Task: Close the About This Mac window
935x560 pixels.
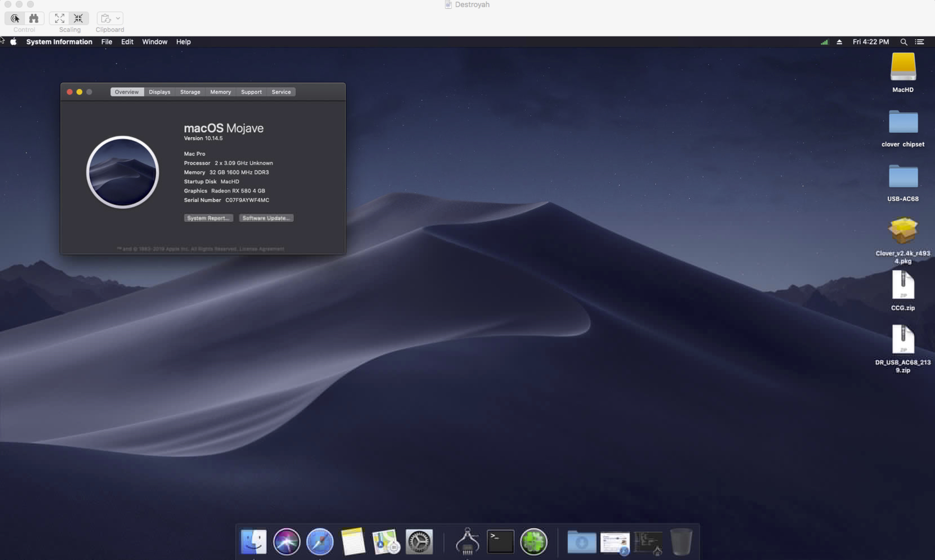Action: (69, 92)
